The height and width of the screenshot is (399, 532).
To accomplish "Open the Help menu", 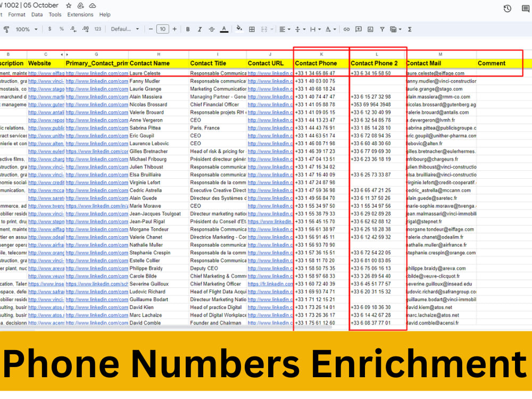I will coord(105,14).
